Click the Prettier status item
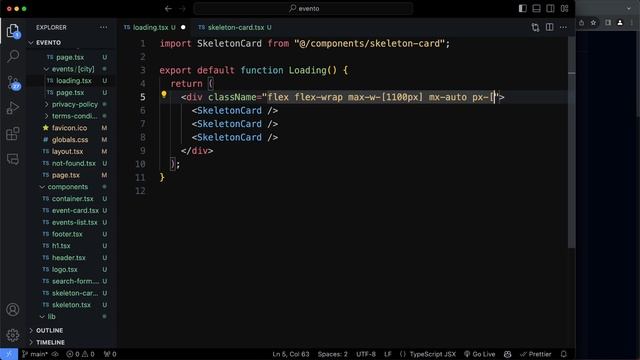This screenshot has height=360, width=640. click(536, 354)
